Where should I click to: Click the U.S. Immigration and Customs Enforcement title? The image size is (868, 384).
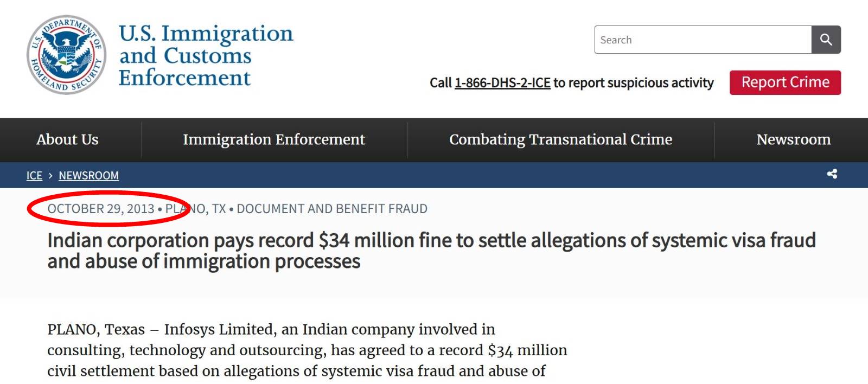(206, 55)
